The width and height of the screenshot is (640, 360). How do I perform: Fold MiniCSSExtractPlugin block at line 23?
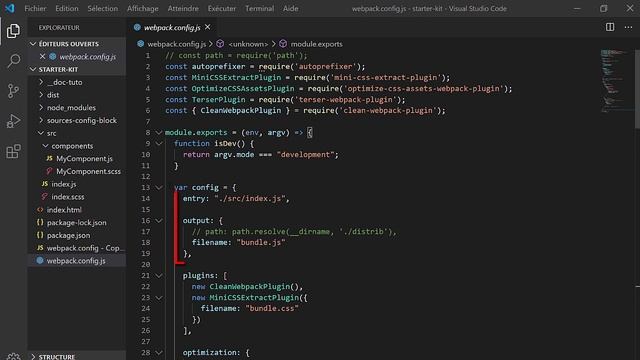159,298
